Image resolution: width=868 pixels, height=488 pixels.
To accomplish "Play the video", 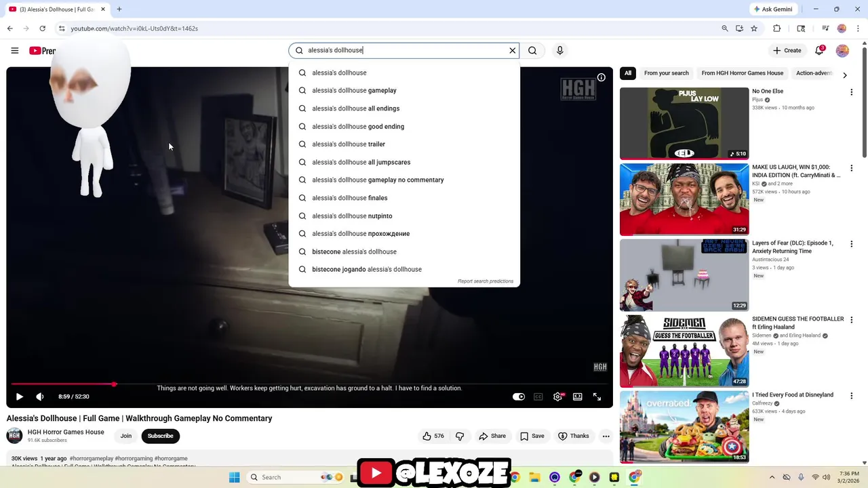I will (19, 396).
